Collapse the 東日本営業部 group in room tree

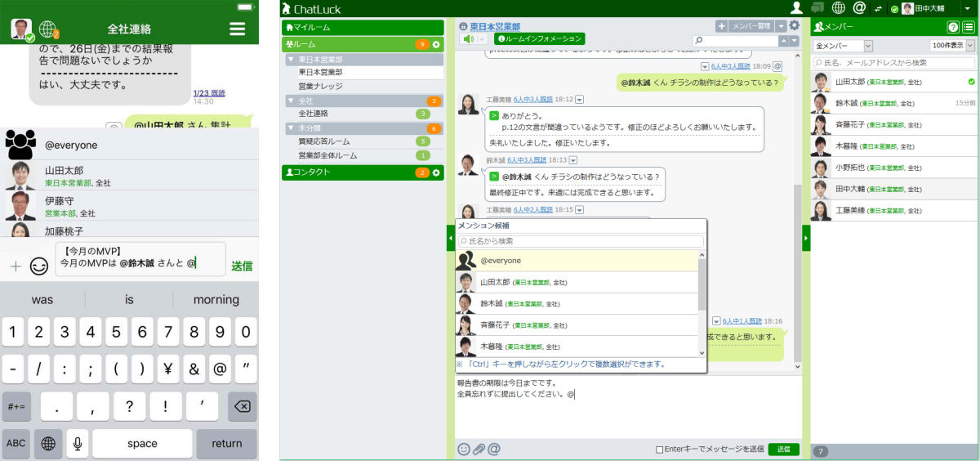[x=291, y=60]
